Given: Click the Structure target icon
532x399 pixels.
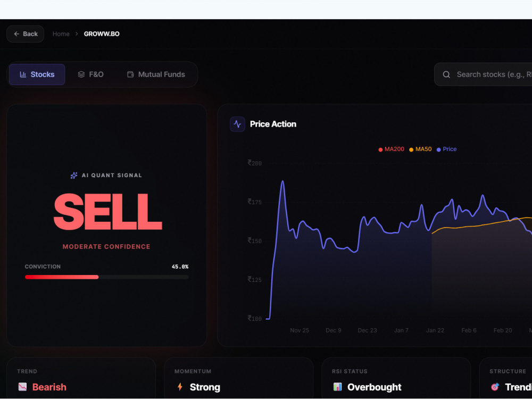Looking at the screenshot, I should click(495, 387).
